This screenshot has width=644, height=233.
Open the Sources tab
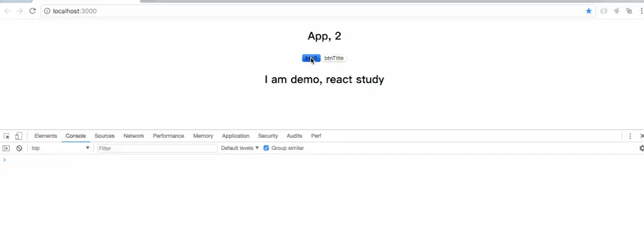click(104, 136)
